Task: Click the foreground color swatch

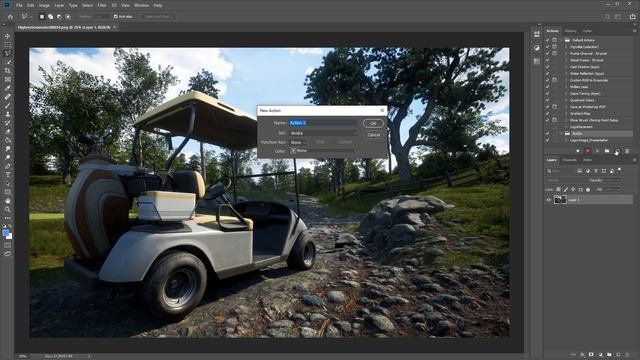Action: coord(5,233)
